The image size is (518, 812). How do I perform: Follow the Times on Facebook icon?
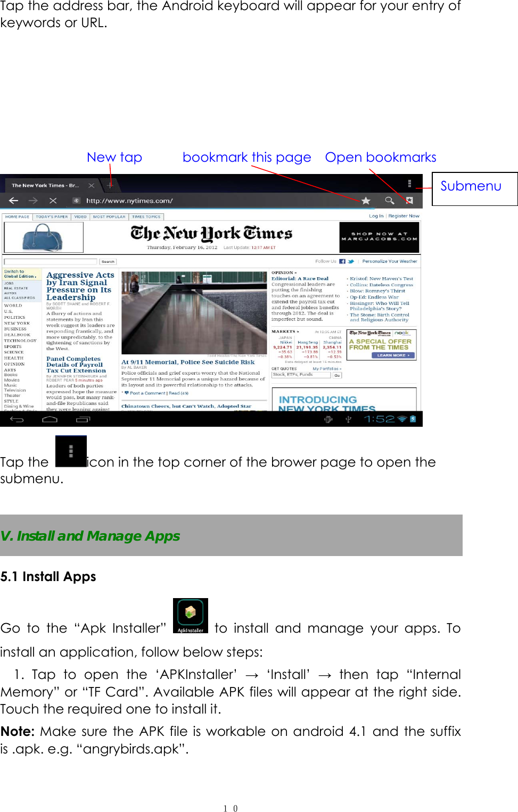pos(341,261)
